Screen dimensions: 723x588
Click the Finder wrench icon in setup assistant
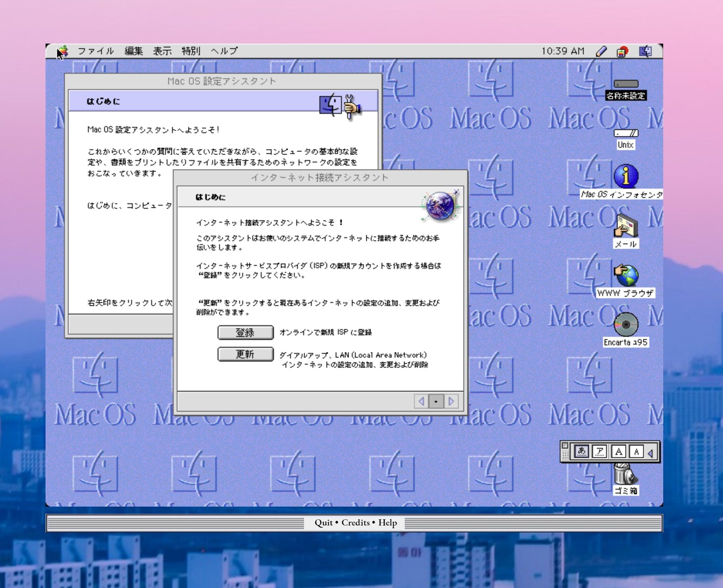tap(341, 106)
